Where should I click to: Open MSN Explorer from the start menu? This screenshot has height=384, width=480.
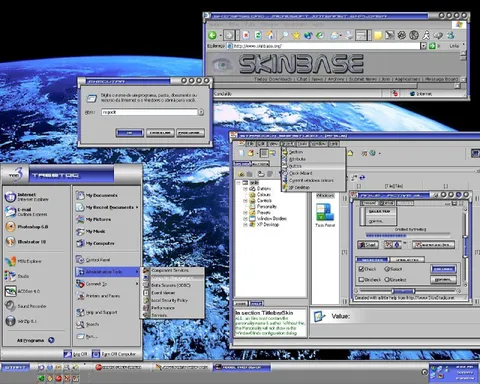pos(24,261)
